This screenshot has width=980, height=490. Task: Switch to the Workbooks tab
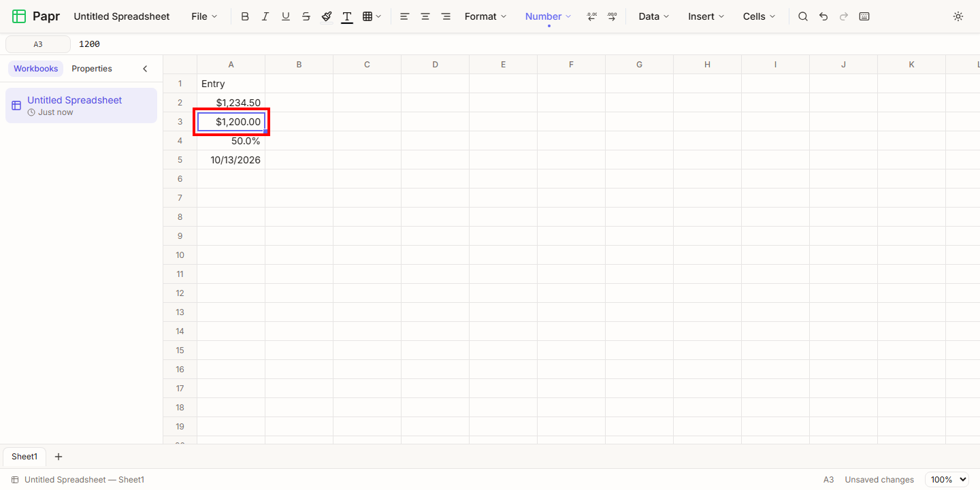36,69
